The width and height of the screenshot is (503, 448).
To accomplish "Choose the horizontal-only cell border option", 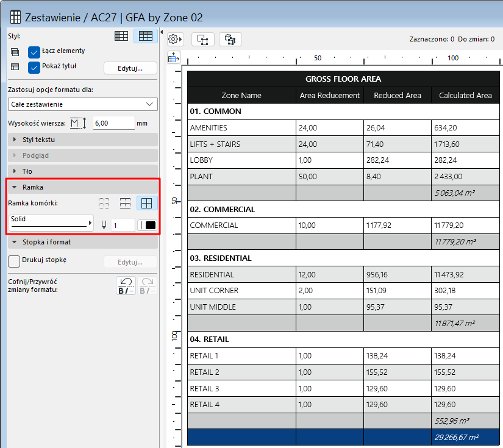I will coord(126,204).
